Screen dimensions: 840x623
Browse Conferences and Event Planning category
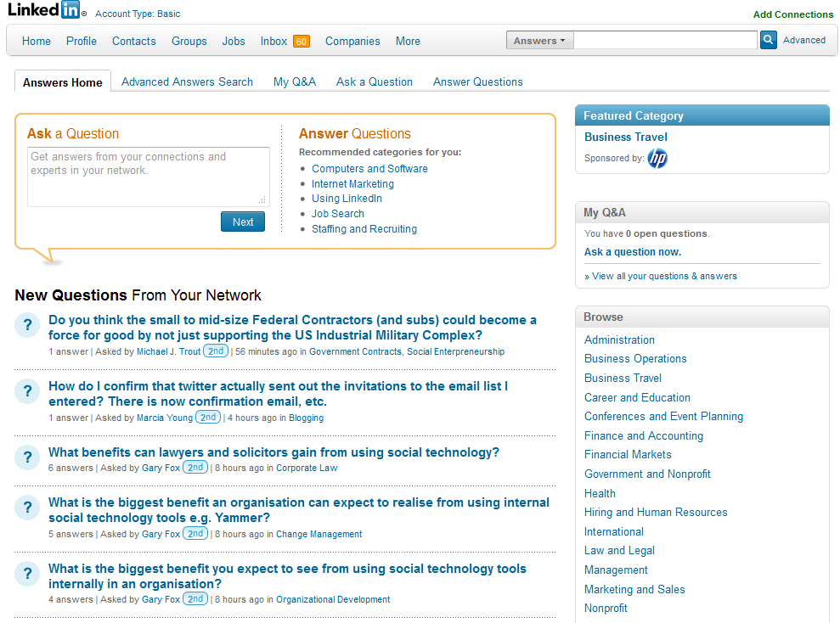[x=663, y=417]
